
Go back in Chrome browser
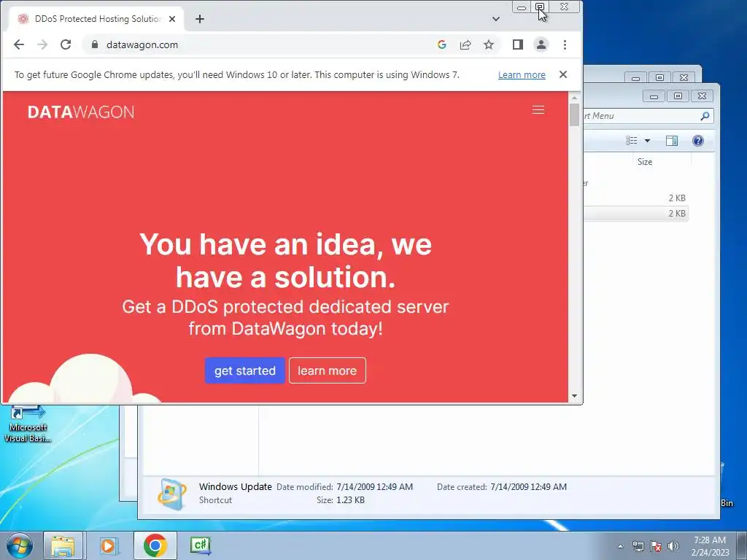tap(18, 44)
